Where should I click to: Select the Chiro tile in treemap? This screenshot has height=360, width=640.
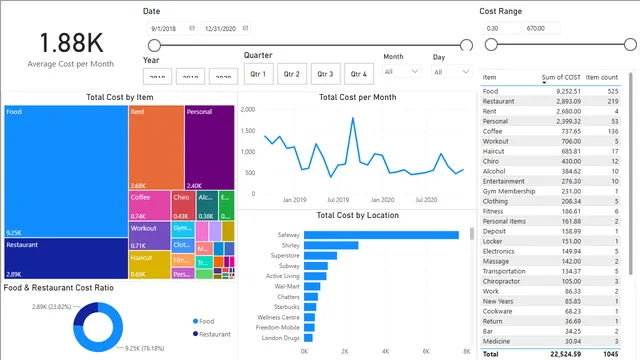pos(183,206)
